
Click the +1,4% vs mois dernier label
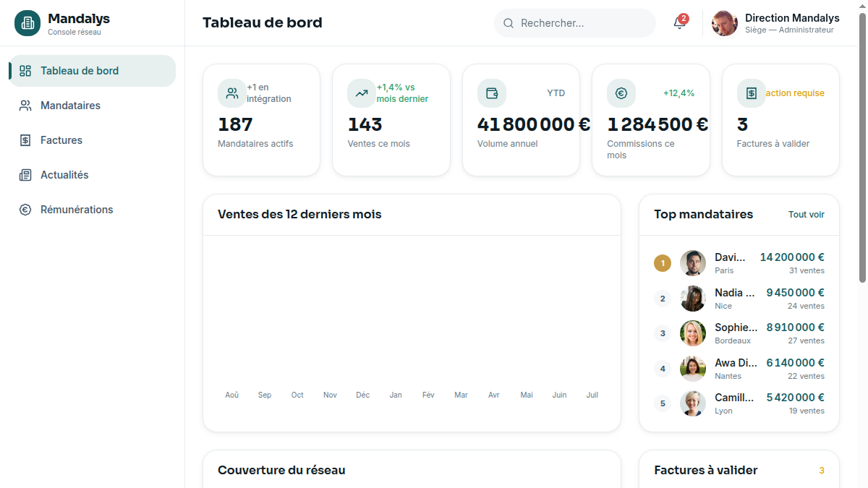point(402,93)
